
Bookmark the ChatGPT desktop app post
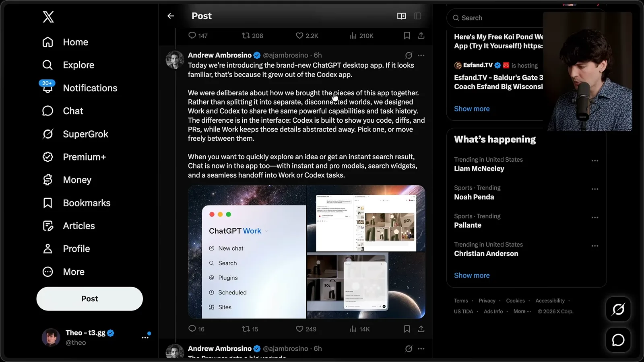tap(407, 329)
